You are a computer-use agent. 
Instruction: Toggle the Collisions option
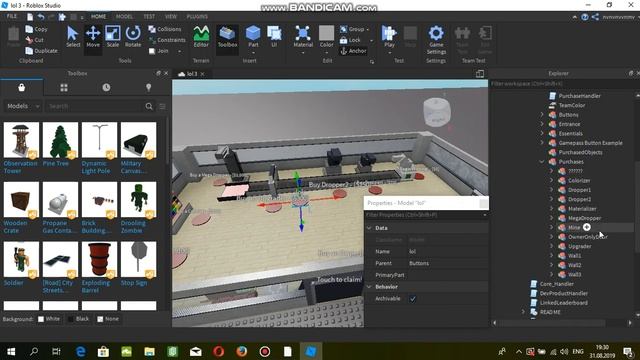point(164,29)
